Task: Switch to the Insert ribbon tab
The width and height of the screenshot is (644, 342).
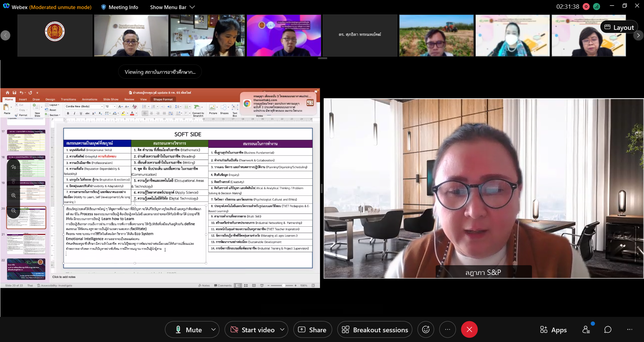Action: 23,99
